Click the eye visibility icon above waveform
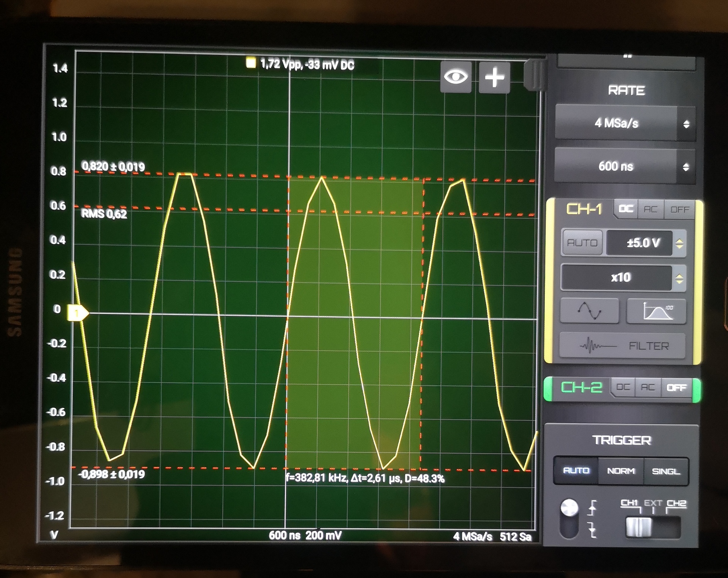 point(455,77)
